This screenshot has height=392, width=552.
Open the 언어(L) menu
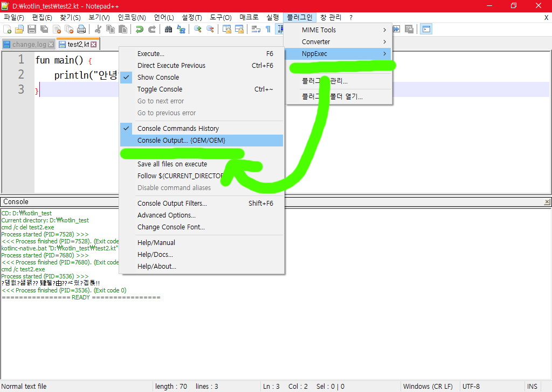pyautogui.click(x=164, y=17)
